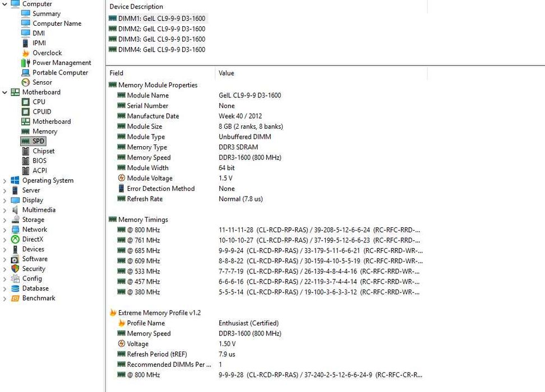Image resolution: width=545 pixels, height=392 pixels.
Task: Expand the Multimedia node
Action: click(x=4, y=210)
